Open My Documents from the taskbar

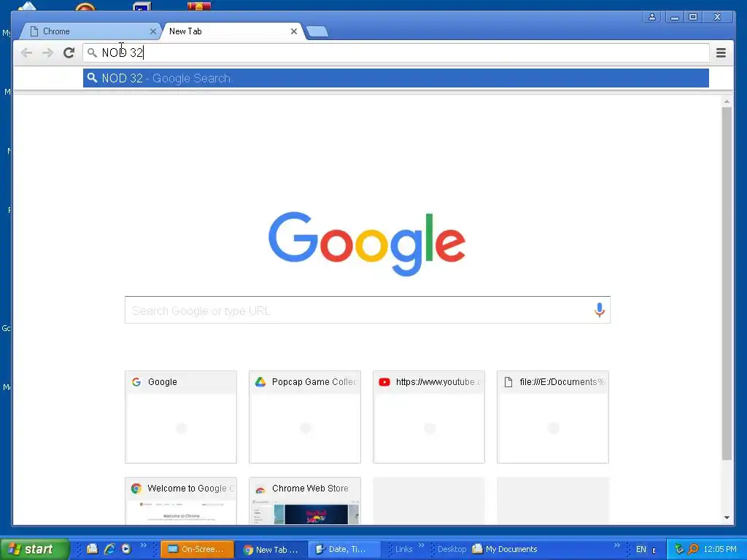click(505, 549)
